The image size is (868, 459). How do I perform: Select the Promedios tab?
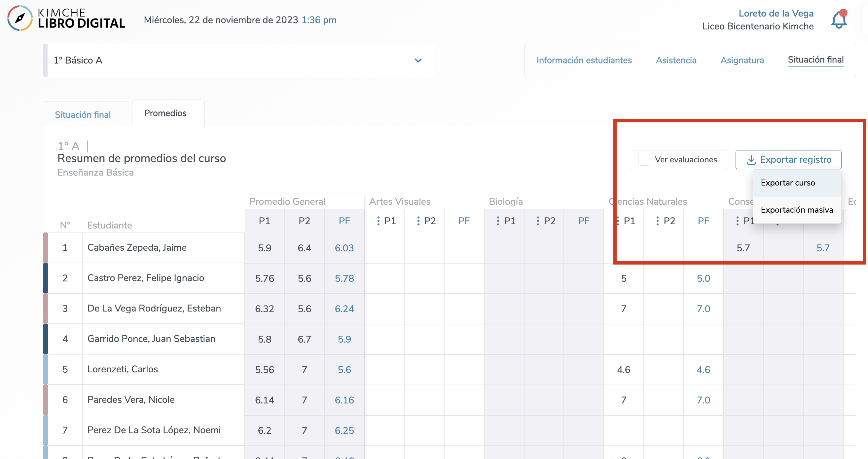coord(165,113)
